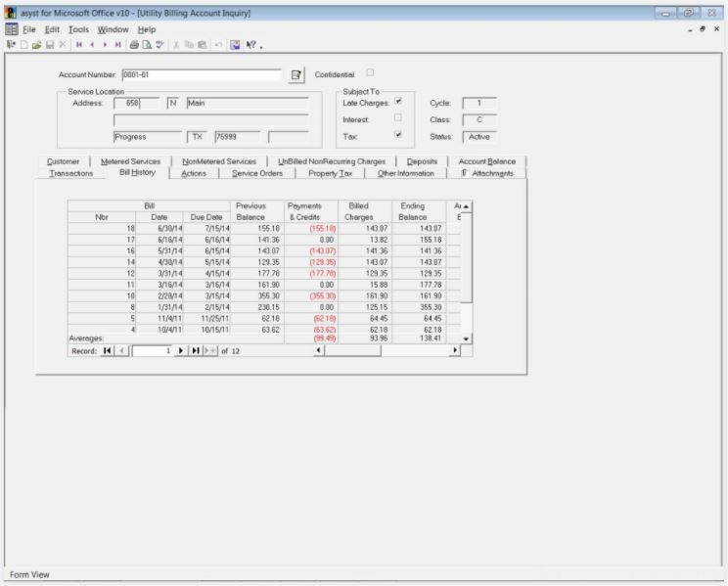This screenshot has height=586, width=728.
Task: Click the blue toolbar icon before Help
Action: 235,45
